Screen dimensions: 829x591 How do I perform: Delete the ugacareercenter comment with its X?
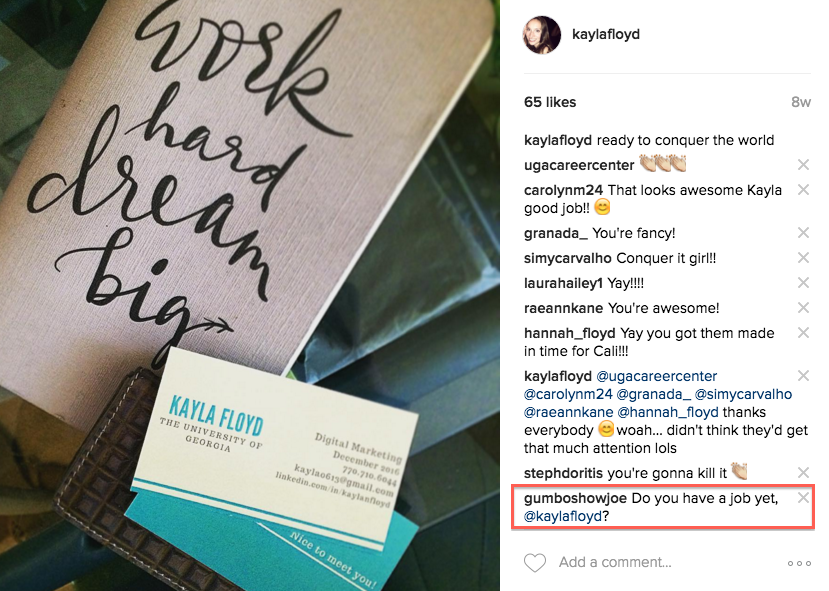(x=803, y=165)
